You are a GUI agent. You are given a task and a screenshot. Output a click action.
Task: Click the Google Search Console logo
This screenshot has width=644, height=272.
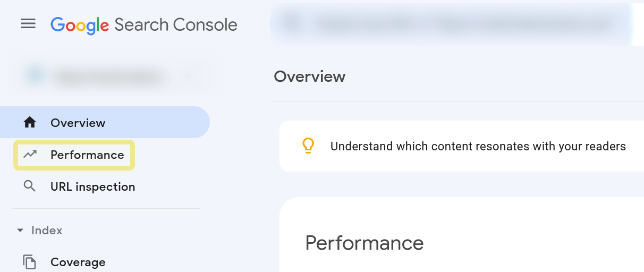(143, 25)
